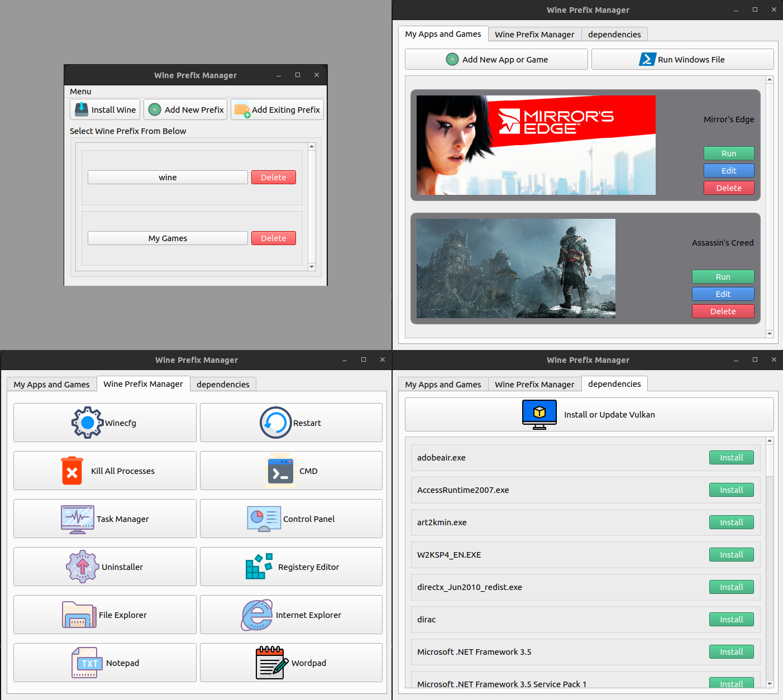Click the Run Windows File PowerShell icon
Viewport: 783px width, 700px height.
click(x=647, y=59)
